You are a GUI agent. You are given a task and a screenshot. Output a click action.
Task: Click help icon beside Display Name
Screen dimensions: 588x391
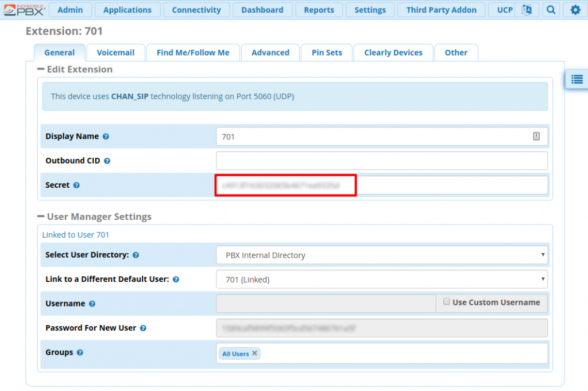[x=106, y=137]
